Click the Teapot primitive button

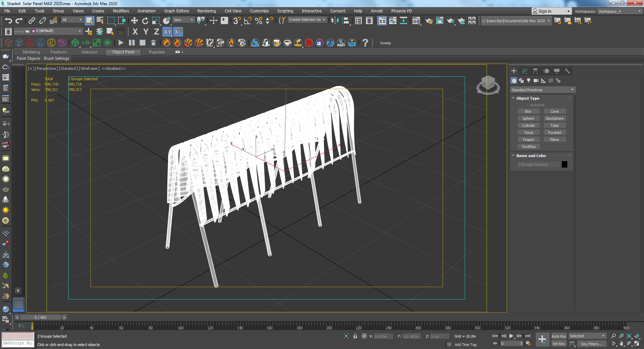click(x=528, y=140)
